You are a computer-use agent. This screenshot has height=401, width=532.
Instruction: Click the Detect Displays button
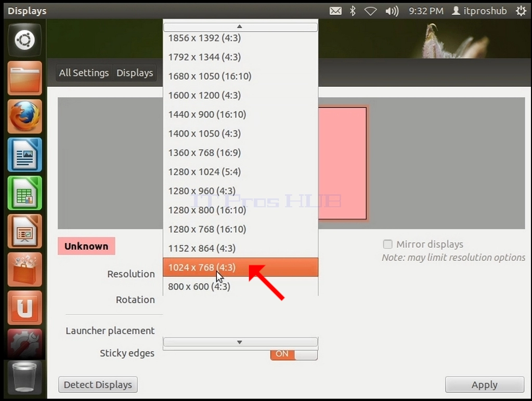pos(98,385)
